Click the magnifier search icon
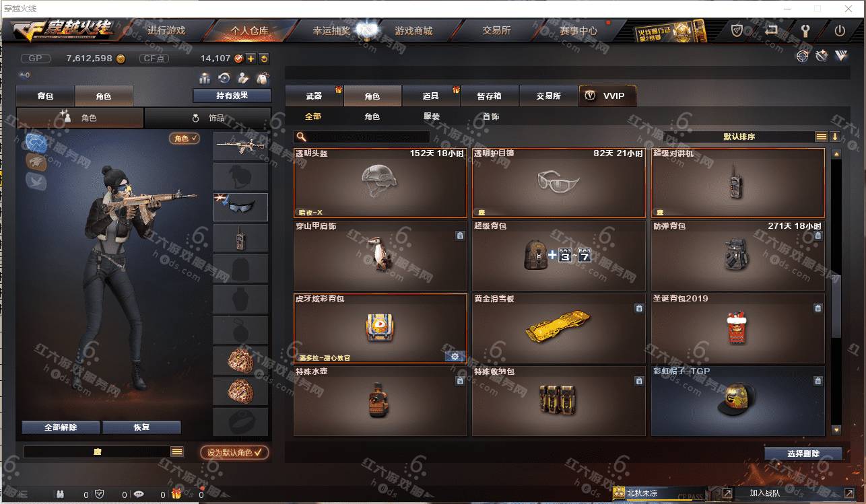 pyautogui.click(x=302, y=137)
